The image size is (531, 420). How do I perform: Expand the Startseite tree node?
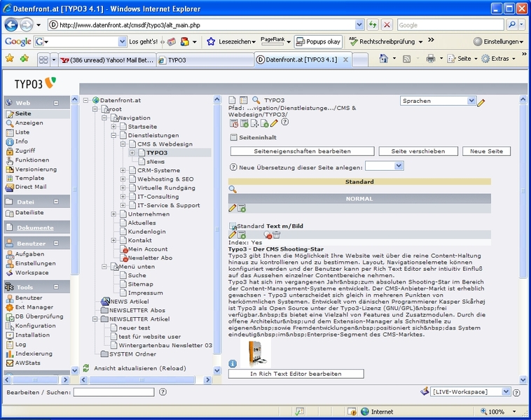click(113, 127)
